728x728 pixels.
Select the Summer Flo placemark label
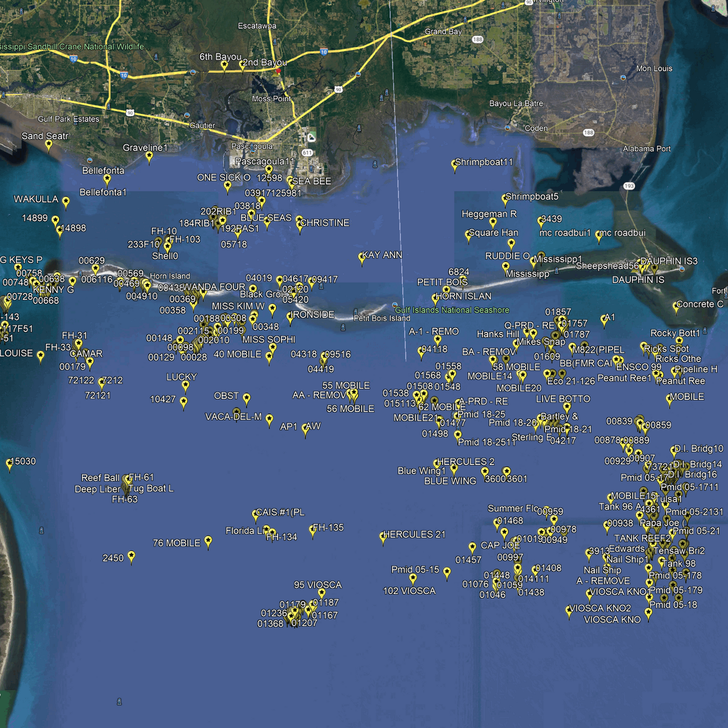[x=513, y=508]
